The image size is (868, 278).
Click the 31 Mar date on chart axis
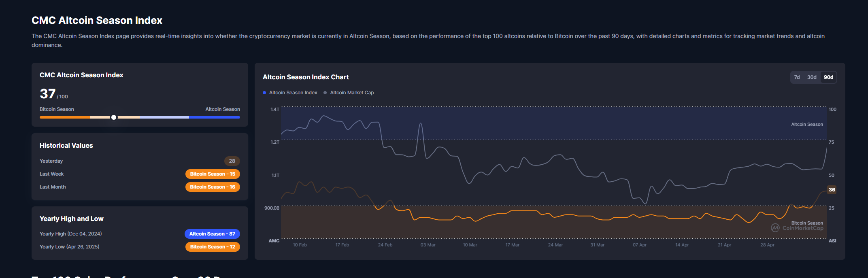[597, 245]
